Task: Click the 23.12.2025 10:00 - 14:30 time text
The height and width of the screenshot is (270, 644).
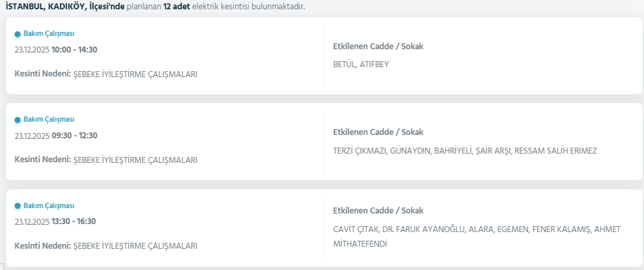Action: point(56,49)
